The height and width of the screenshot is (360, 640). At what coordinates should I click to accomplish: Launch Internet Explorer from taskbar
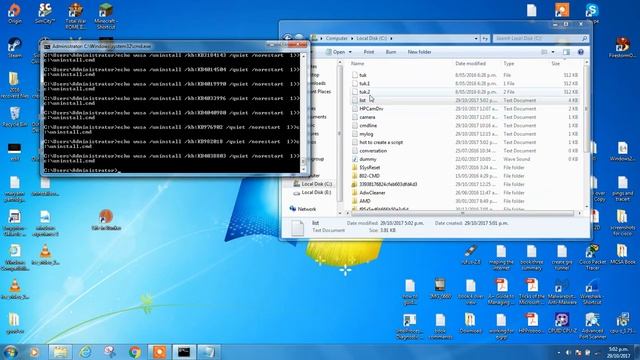(85, 352)
